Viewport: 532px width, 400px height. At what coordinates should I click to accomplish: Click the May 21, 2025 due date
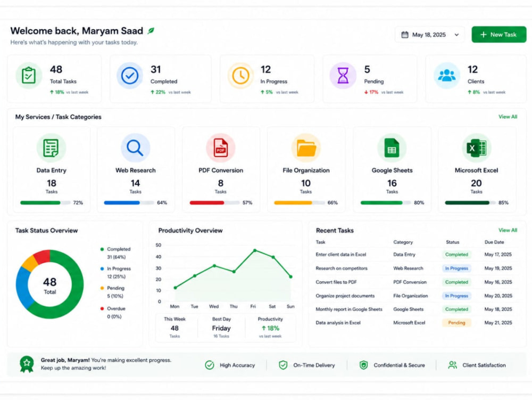(x=498, y=323)
